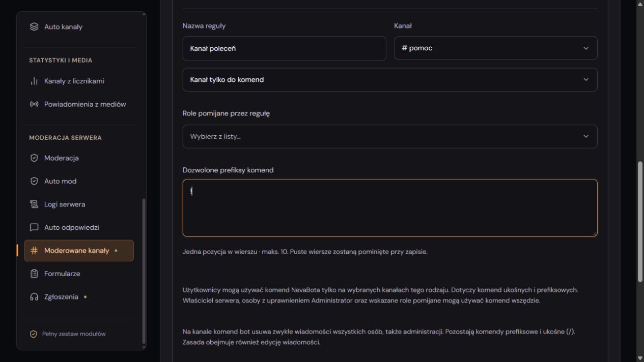Select the Moderowane kanały menu item

[x=79, y=251]
